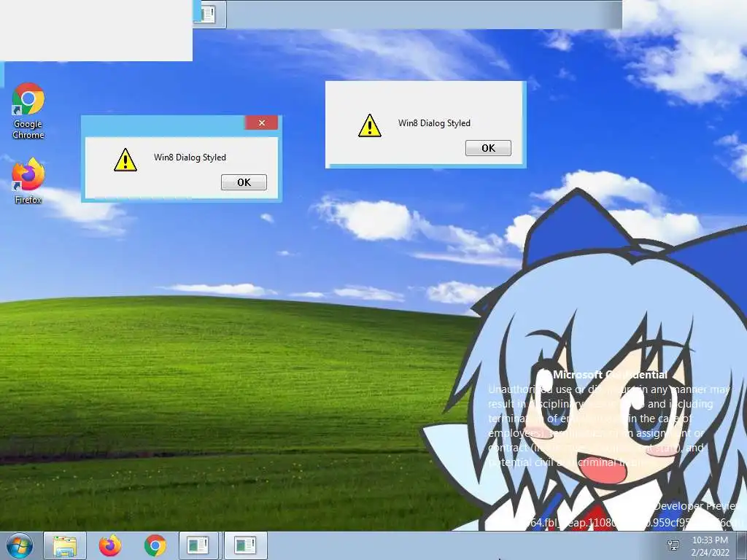Open the Windows Start menu orb

[x=20, y=545]
